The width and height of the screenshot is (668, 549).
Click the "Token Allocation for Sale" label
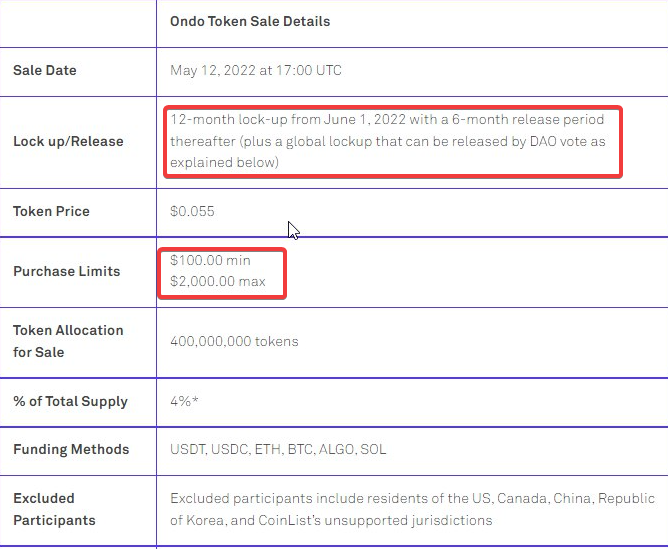click(68, 341)
